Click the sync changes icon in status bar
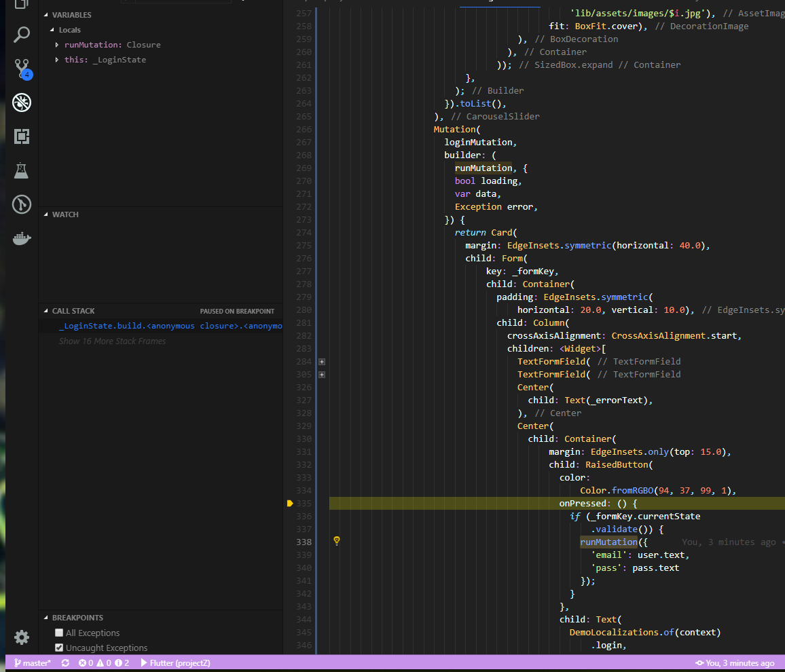Image resolution: width=785 pixels, height=672 pixels. coord(65,663)
